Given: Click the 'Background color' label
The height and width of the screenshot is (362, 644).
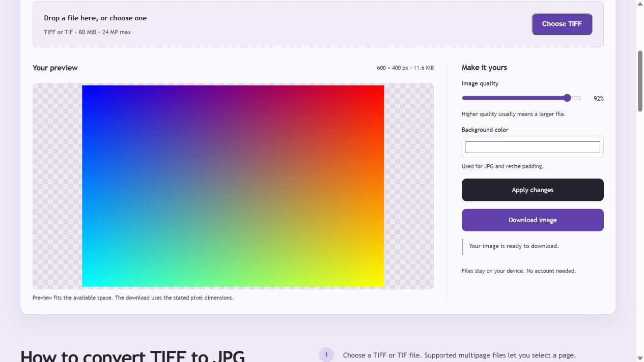Looking at the screenshot, I should click(x=485, y=130).
